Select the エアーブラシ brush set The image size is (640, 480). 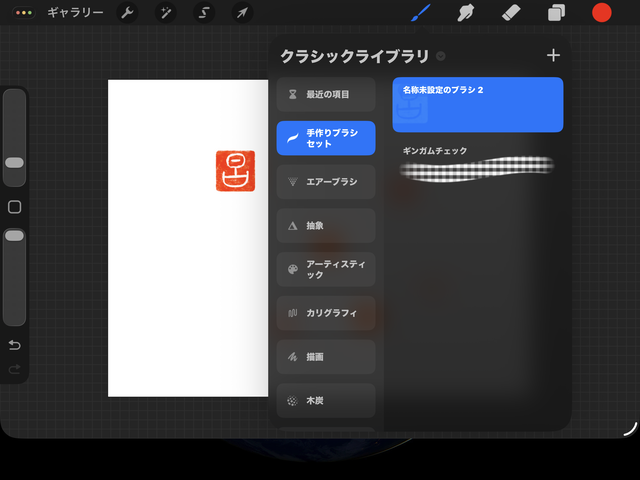click(326, 182)
